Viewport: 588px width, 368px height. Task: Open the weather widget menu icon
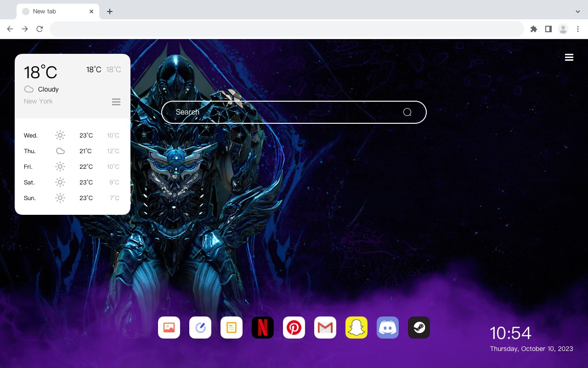(x=116, y=102)
